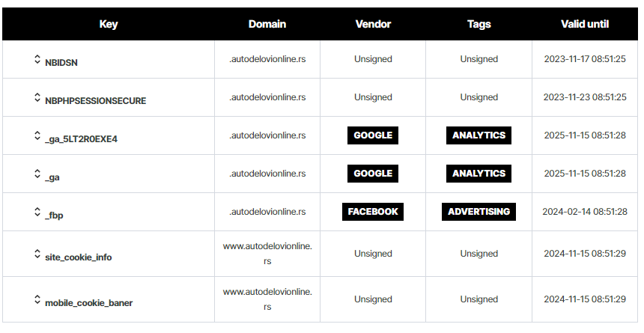Screen dimensions: 644x333
Task: Select the ADVERTISING tag badge
Action: coord(479,212)
